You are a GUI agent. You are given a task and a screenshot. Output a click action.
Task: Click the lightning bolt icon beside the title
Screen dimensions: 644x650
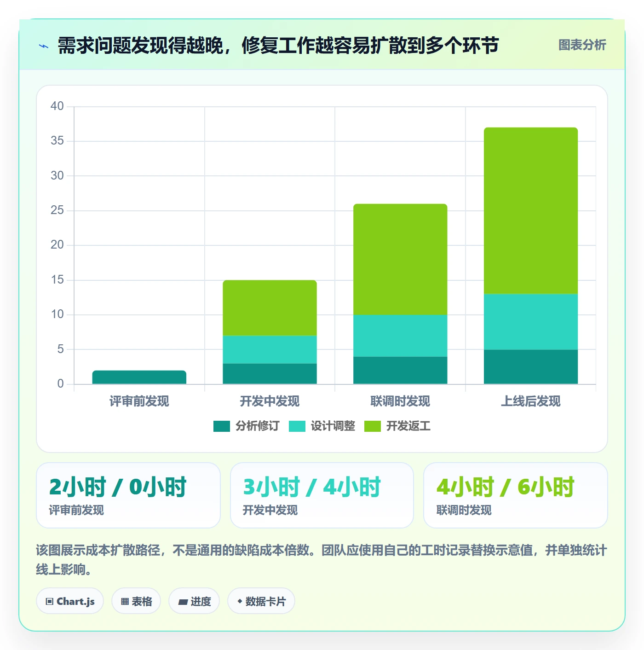click(x=44, y=46)
